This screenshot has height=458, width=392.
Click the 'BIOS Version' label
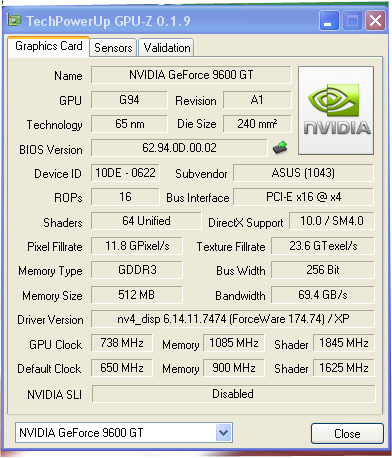(x=51, y=150)
